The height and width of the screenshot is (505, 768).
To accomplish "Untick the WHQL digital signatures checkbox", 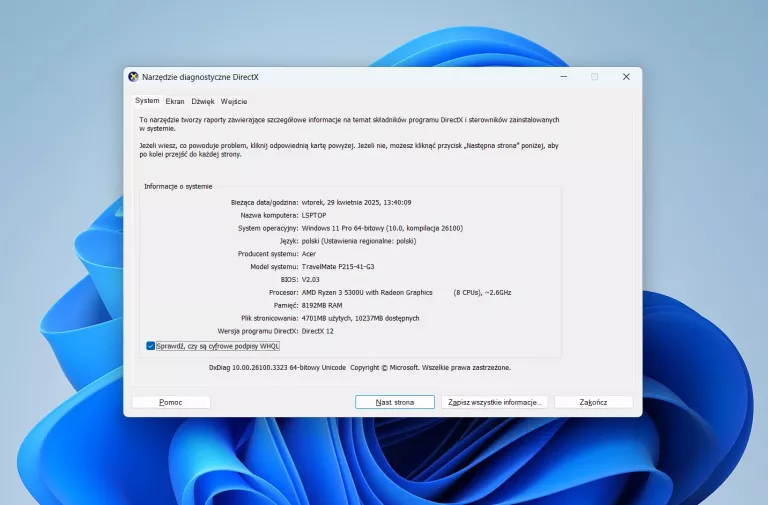I will 150,346.
